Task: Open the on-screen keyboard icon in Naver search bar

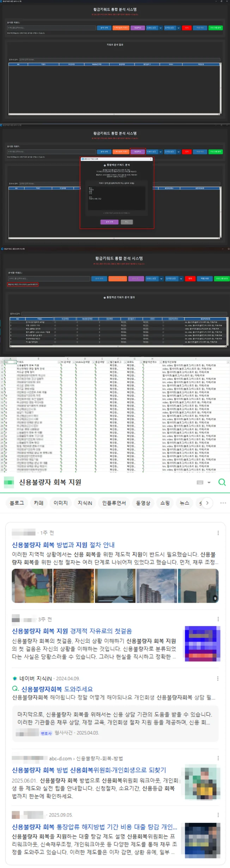Action: click(x=200, y=482)
